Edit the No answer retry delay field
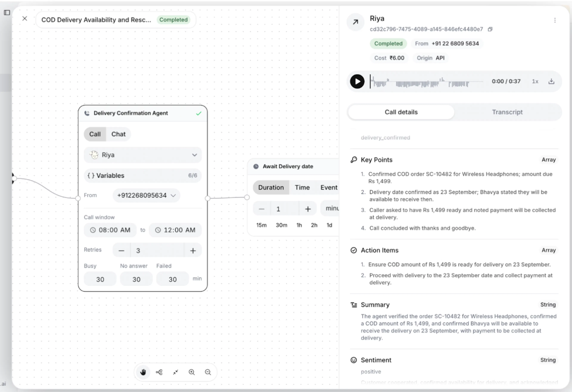 point(136,279)
